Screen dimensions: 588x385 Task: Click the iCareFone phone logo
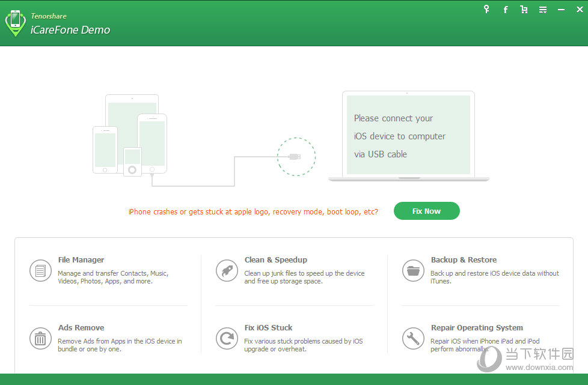(x=16, y=23)
